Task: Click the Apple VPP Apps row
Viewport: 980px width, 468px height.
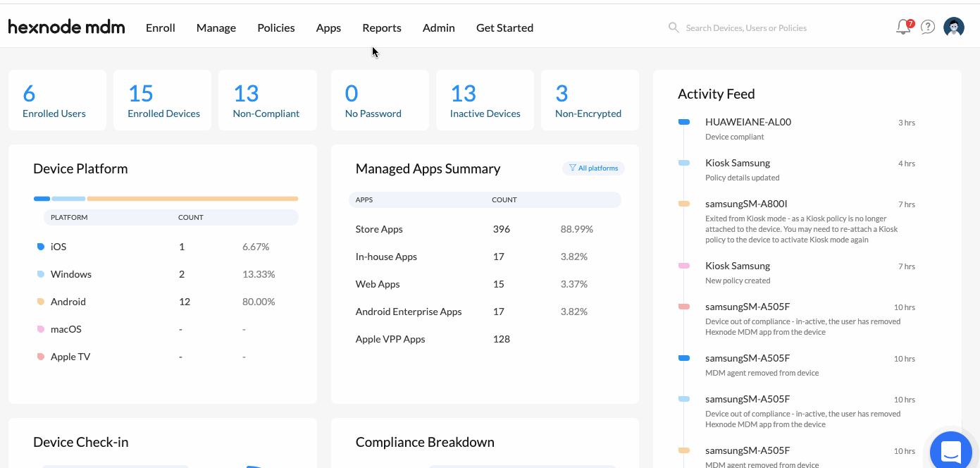Action: pos(485,339)
